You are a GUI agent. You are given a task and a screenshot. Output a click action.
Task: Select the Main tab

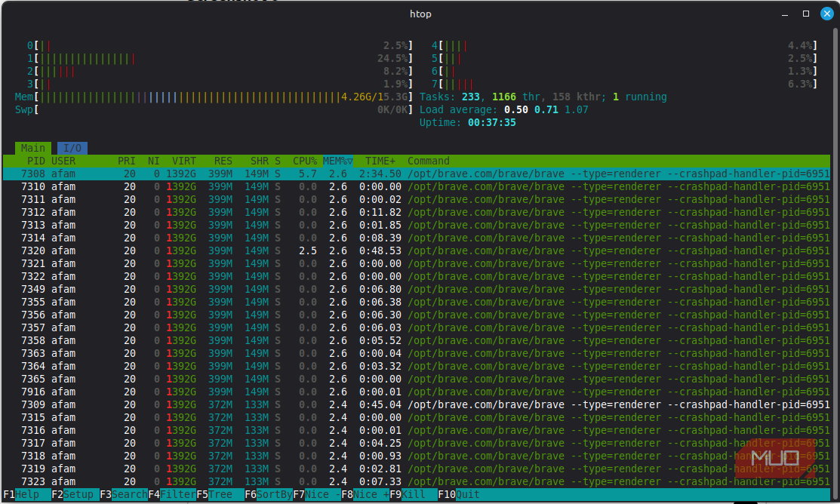pos(33,148)
